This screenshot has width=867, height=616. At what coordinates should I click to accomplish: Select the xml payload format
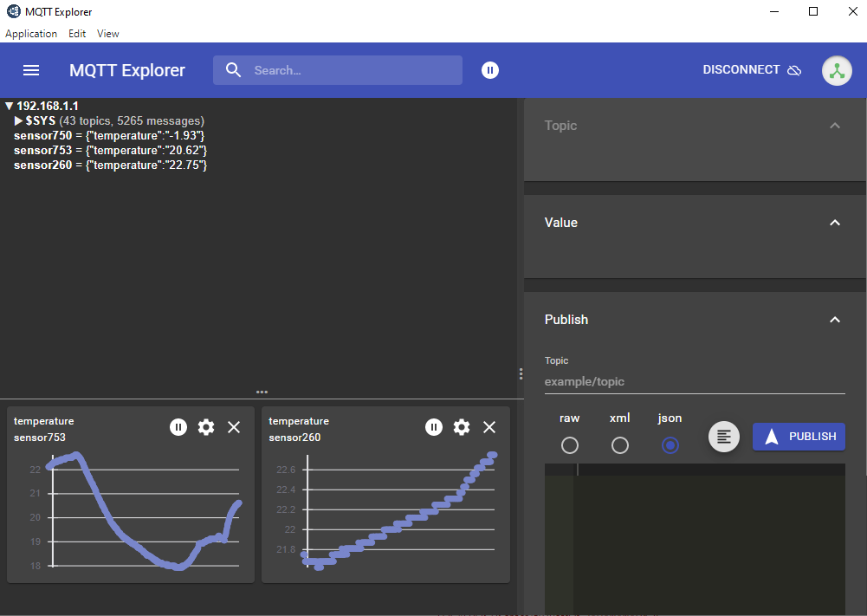(x=620, y=445)
